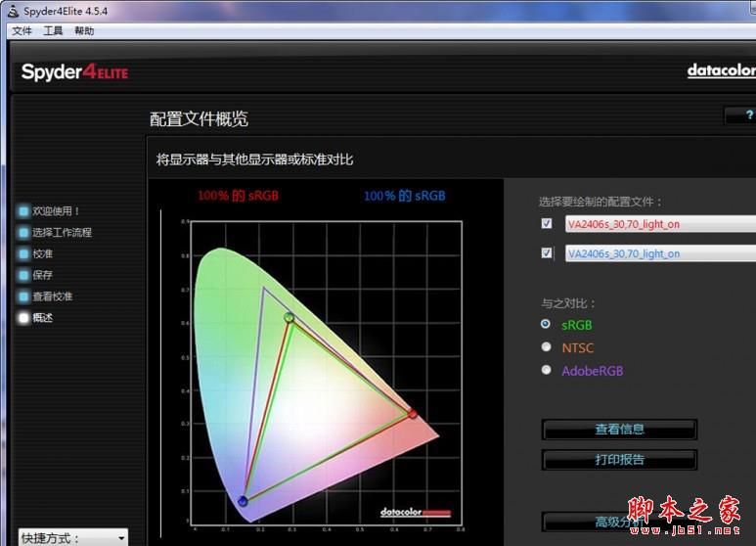The image size is (756, 546).
Task: Open the 帮助 menu
Action: (84, 31)
